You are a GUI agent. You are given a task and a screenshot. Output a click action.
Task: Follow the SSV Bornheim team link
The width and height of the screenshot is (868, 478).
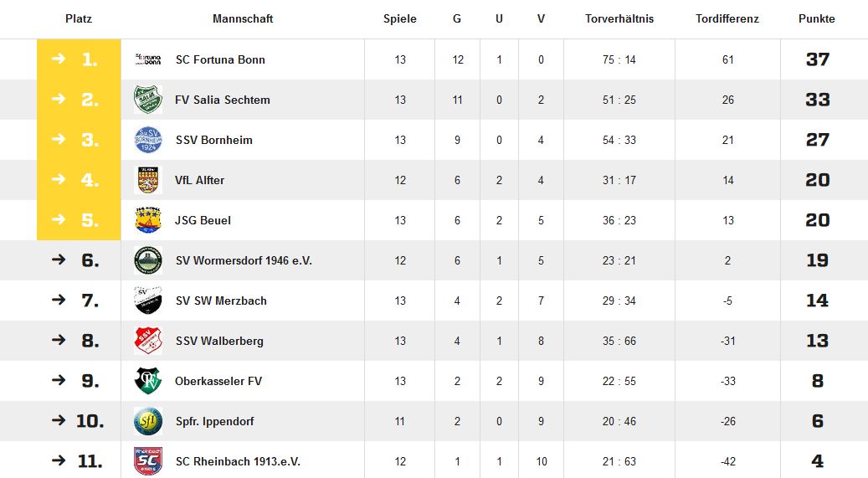(213, 140)
